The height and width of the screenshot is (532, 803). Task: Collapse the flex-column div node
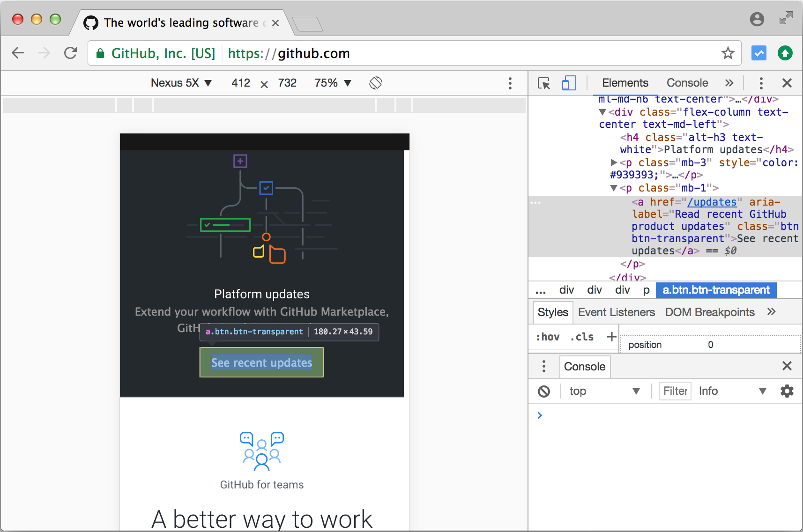pyautogui.click(x=602, y=112)
